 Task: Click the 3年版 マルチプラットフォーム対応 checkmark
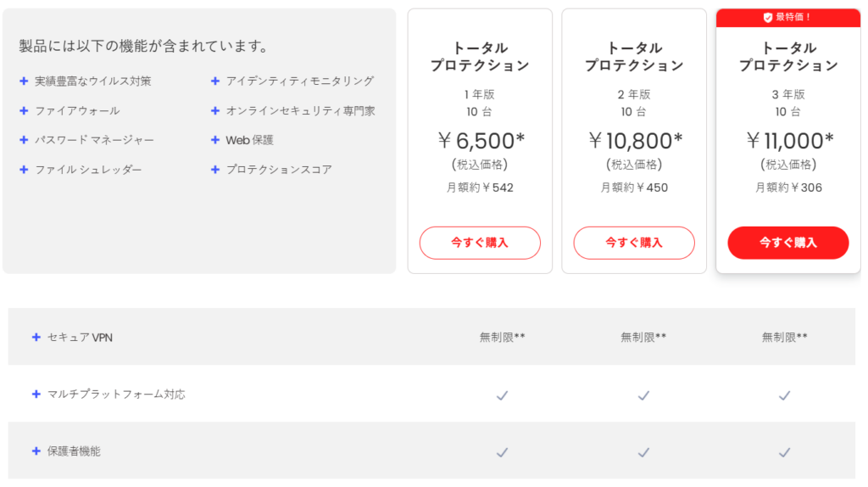(x=785, y=395)
